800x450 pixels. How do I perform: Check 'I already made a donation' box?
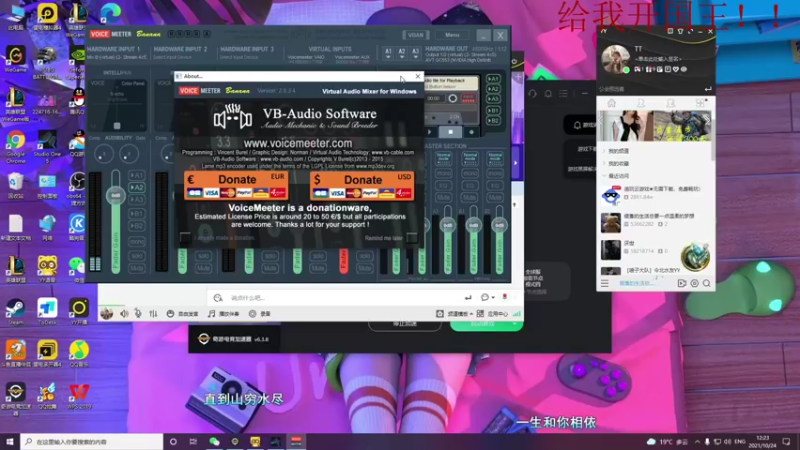[185, 237]
